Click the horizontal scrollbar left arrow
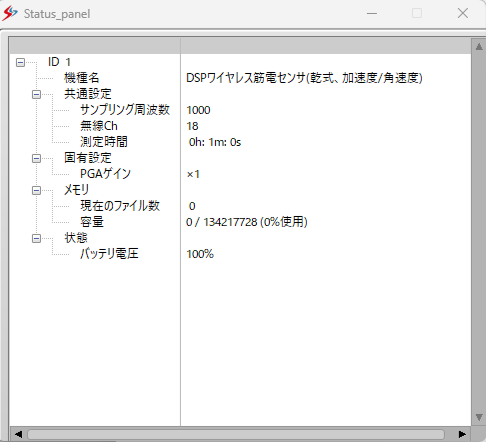 click(18, 434)
